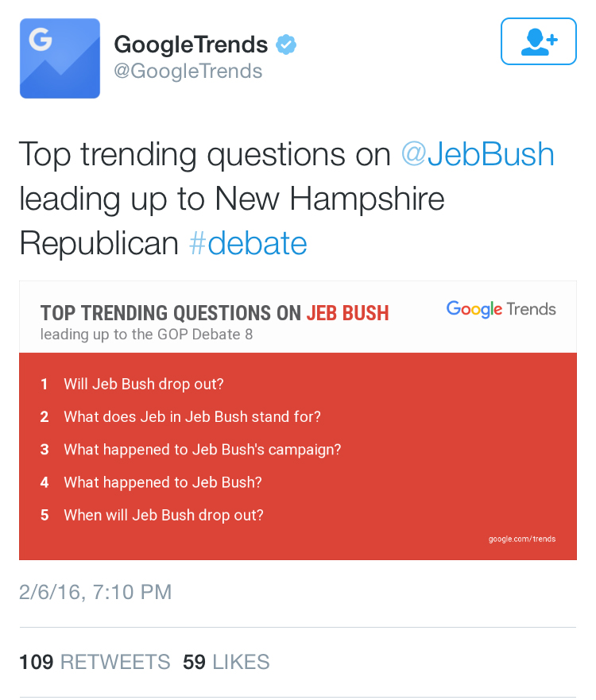
Task: Click the google.com/trends text in card
Action: point(522,540)
